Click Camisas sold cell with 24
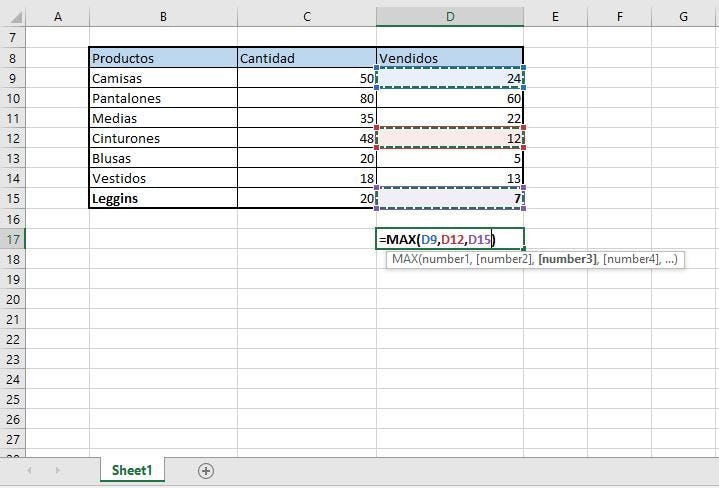This screenshot has height=488, width=719. point(450,78)
